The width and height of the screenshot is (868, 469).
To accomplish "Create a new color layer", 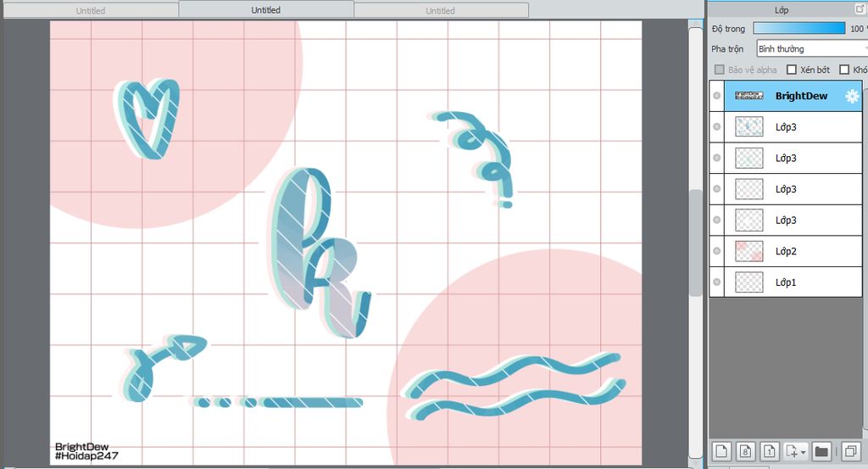I will click(721, 451).
